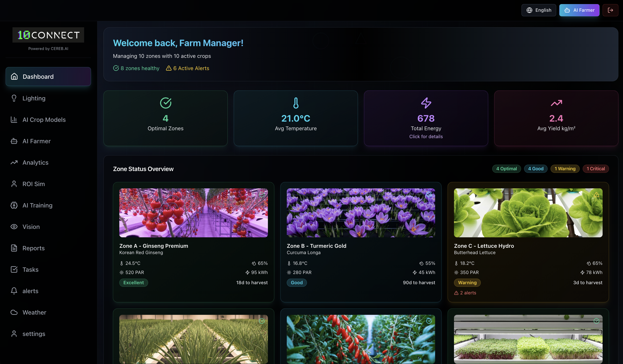Open the Vision eye icon

coord(14,227)
